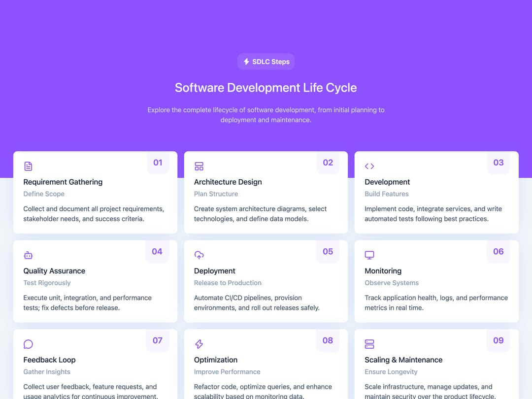Click the Release to Production subtitle

228,283
